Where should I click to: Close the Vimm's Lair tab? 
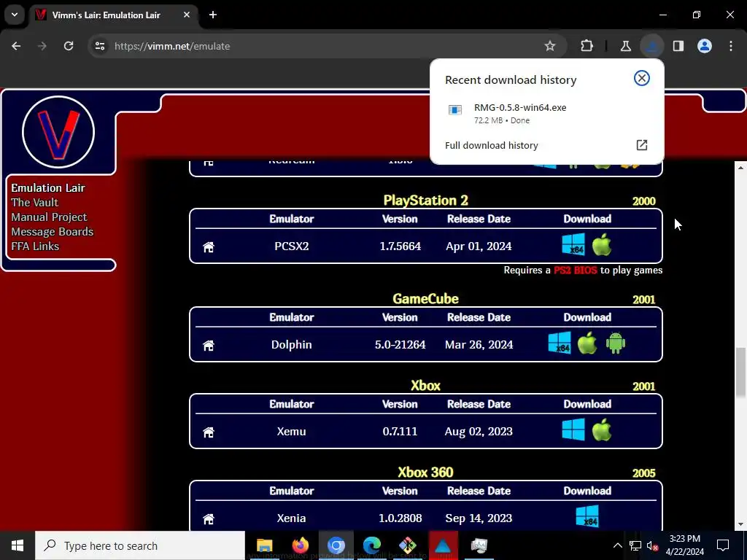pyautogui.click(x=187, y=15)
